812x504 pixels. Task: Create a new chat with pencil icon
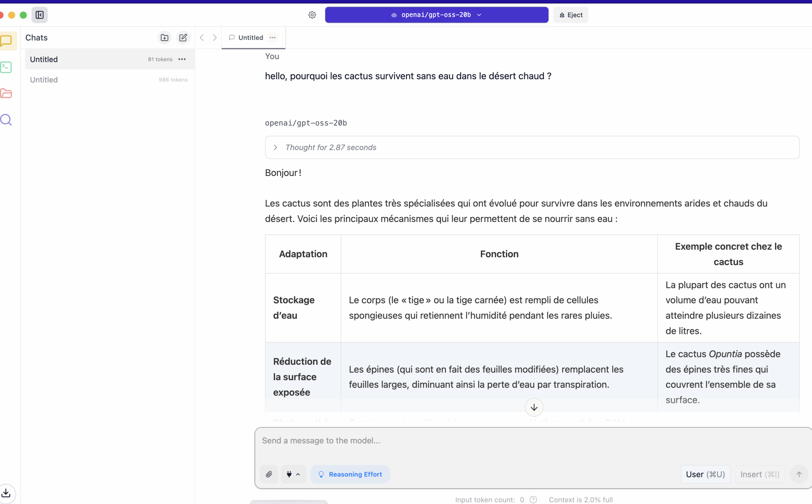[x=183, y=38]
